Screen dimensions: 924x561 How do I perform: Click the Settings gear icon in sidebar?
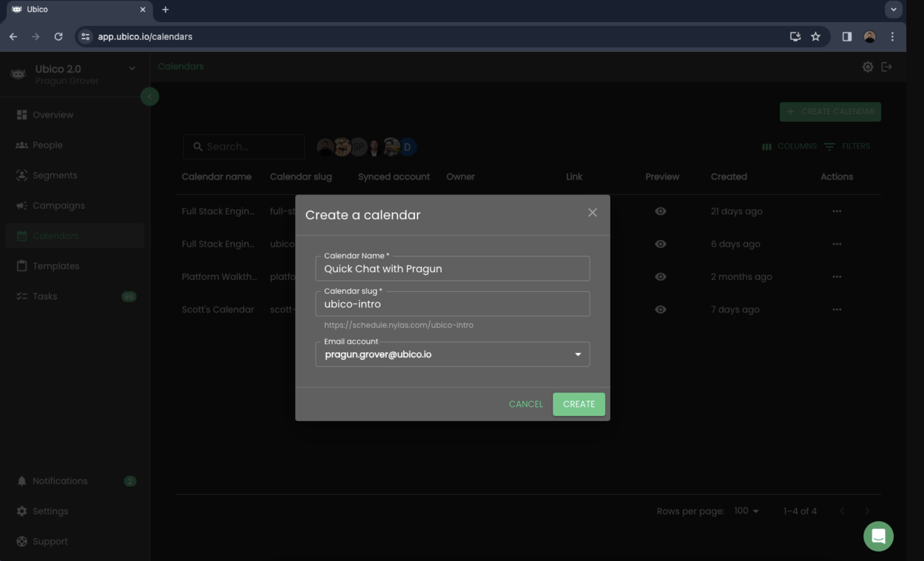(x=22, y=511)
